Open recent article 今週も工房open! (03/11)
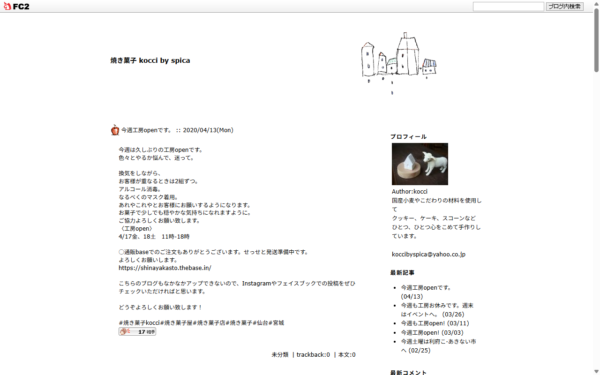This screenshot has width=600, height=375. (435, 323)
